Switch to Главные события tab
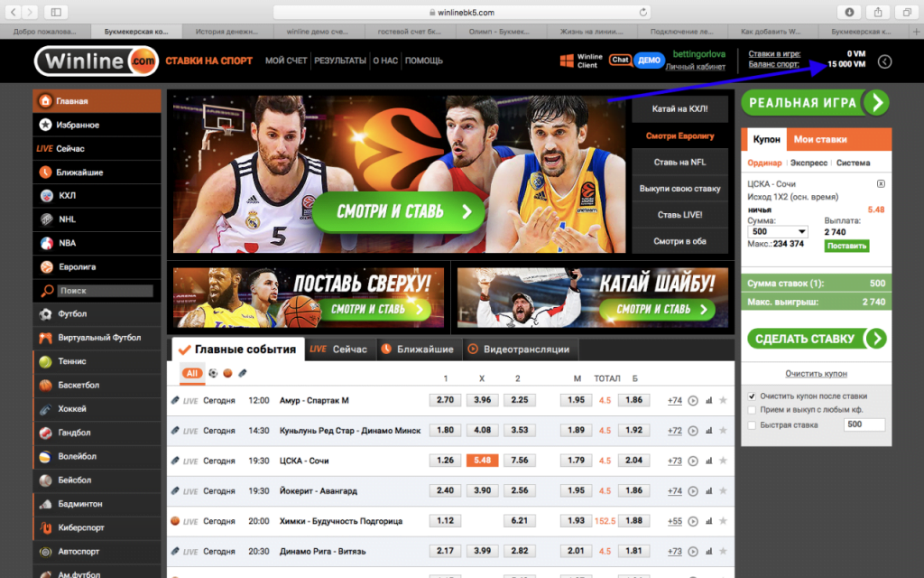924x578 pixels. point(238,350)
